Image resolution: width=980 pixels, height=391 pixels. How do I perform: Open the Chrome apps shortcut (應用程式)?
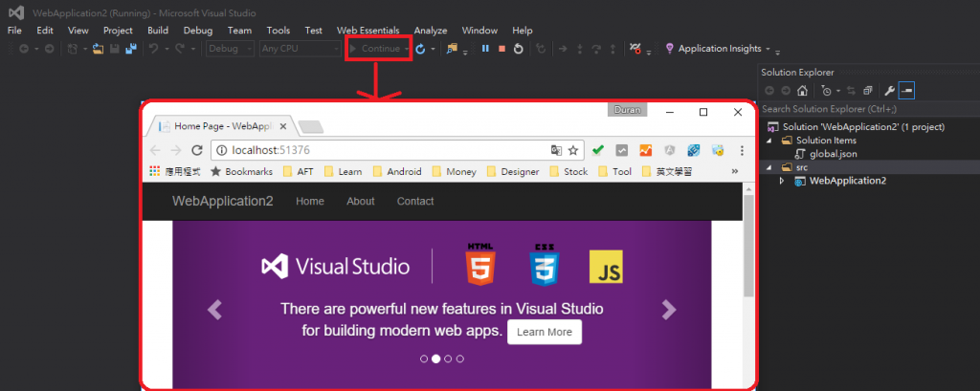coord(175,171)
